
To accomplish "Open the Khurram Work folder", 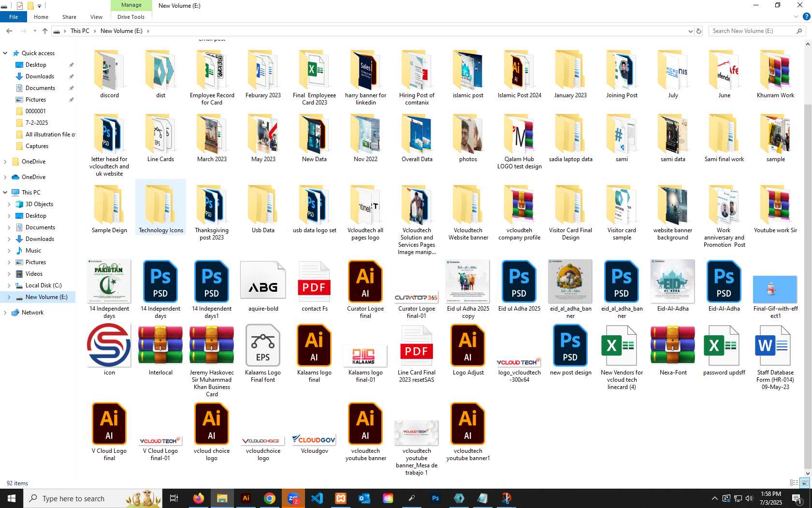I will tap(775, 74).
